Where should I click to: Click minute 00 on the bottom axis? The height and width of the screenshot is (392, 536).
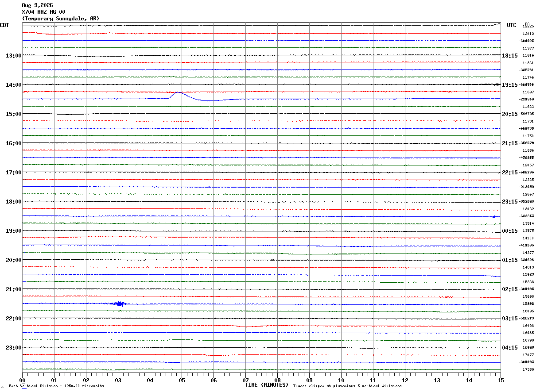[22, 380]
